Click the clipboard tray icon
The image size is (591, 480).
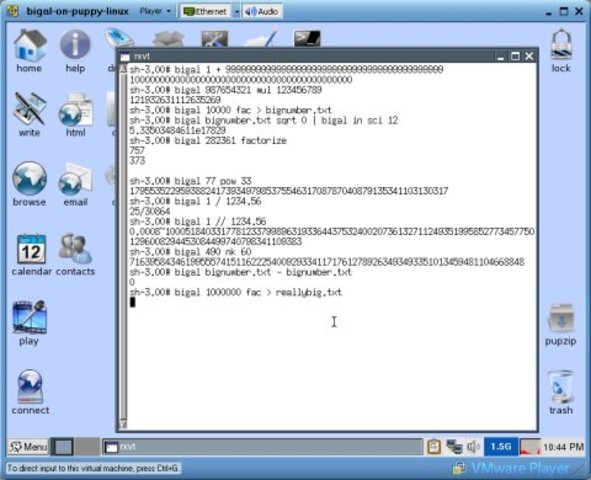tap(434, 447)
